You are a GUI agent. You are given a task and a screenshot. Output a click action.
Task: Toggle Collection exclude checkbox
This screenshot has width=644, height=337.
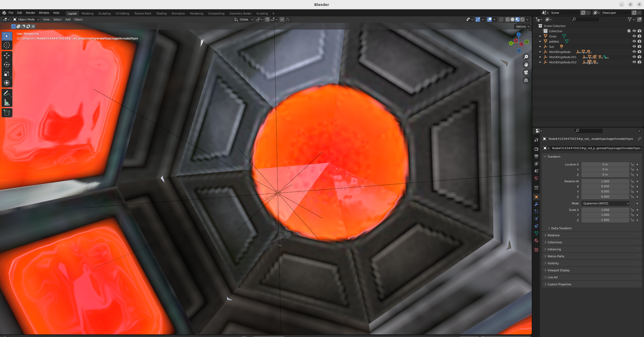click(x=629, y=31)
